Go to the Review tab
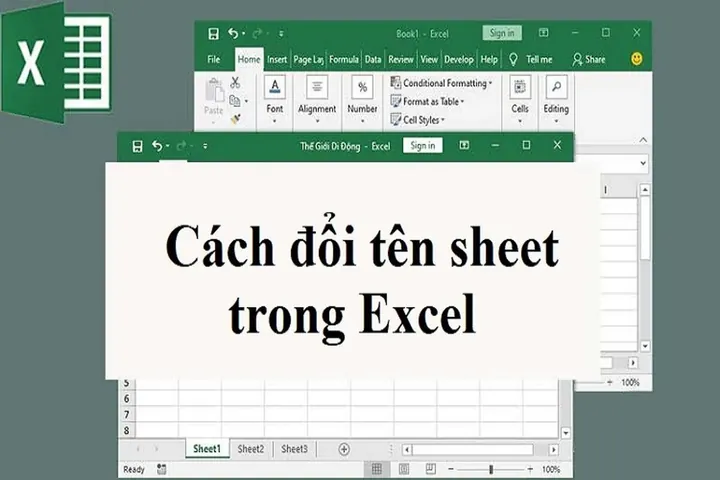The width and height of the screenshot is (720, 480). point(400,59)
